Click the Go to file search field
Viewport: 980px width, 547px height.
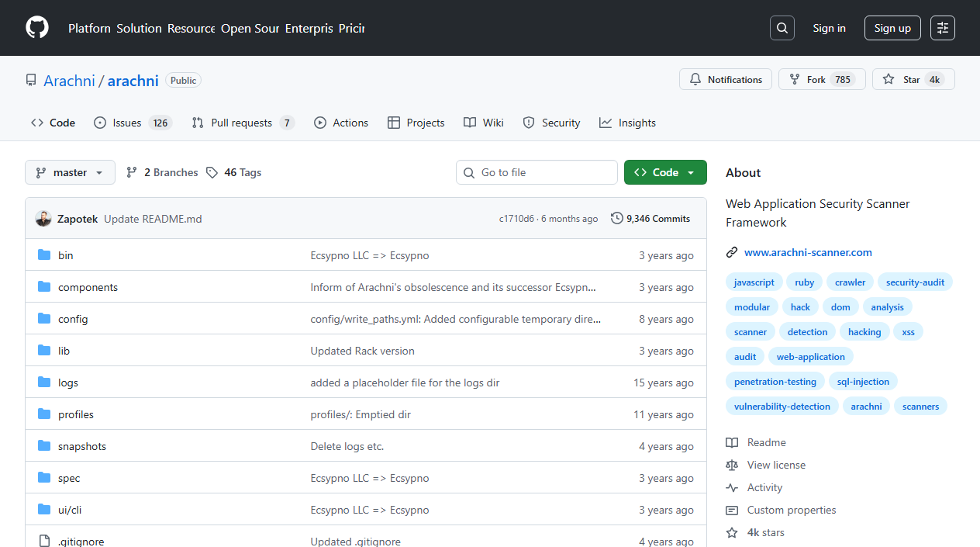537,172
